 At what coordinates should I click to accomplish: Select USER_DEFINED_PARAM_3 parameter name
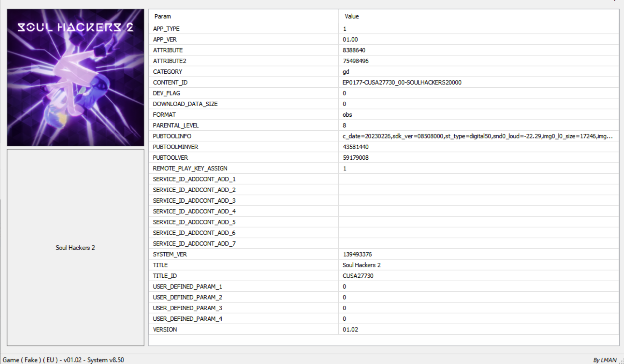point(187,308)
